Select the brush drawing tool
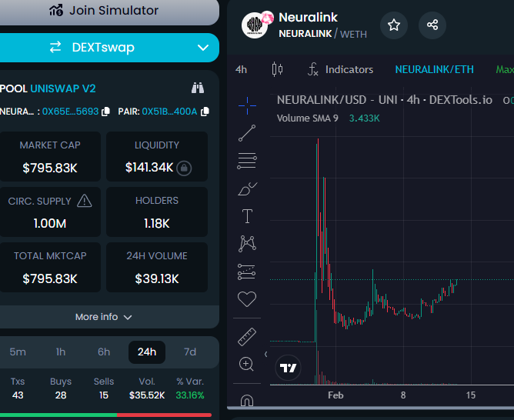Viewport: 514px width, 420px height. pos(247,189)
